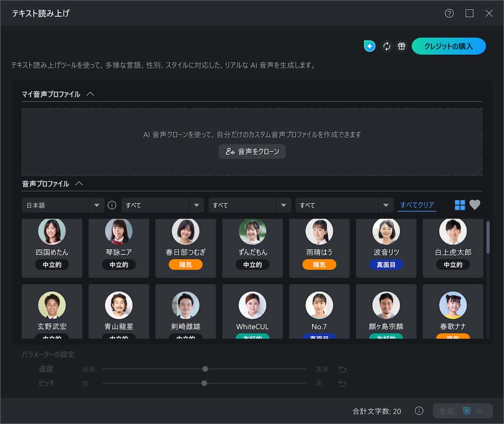Click the info icon next to 合計文字数

pyautogui.click(x=418, y=410)
